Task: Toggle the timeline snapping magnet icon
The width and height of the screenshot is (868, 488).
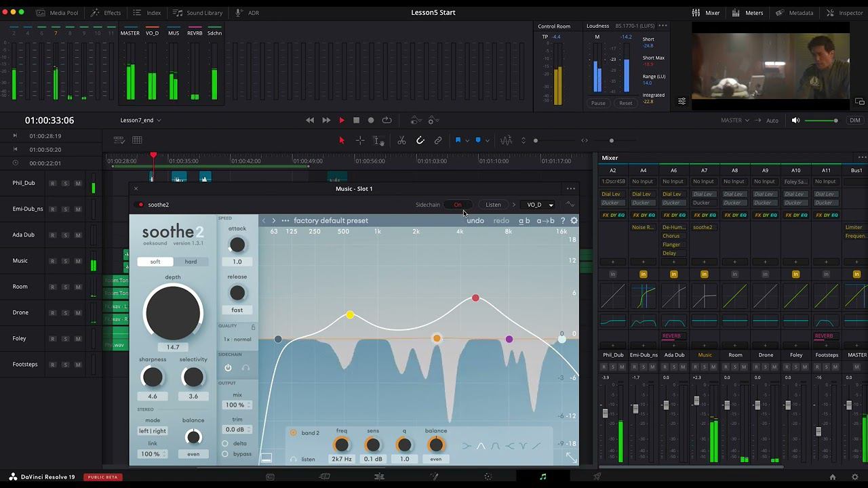Action: (x=420, y=140)
